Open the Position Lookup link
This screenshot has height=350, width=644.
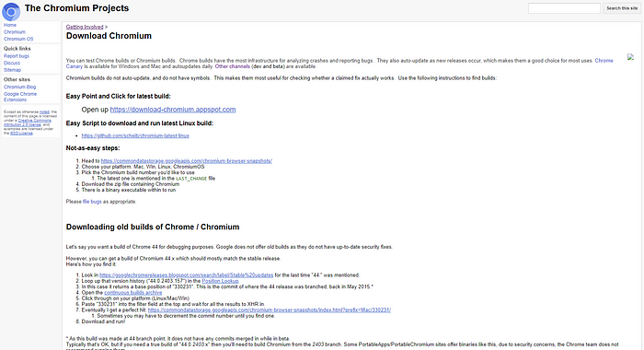(x=220, y=281)
